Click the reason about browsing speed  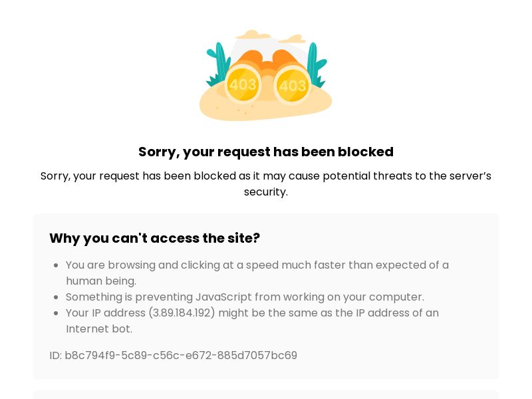[x=257, y=265]
